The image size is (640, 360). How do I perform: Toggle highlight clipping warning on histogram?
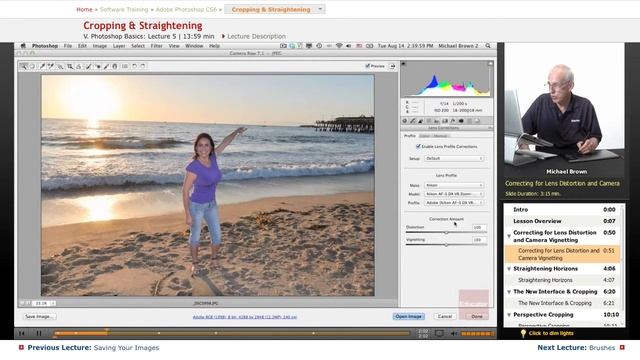(490, 64)
